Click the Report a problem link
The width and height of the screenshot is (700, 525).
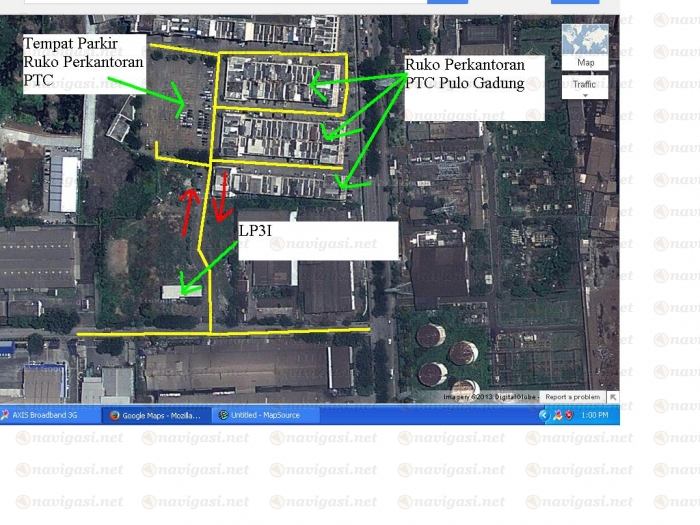pos(572,397)
